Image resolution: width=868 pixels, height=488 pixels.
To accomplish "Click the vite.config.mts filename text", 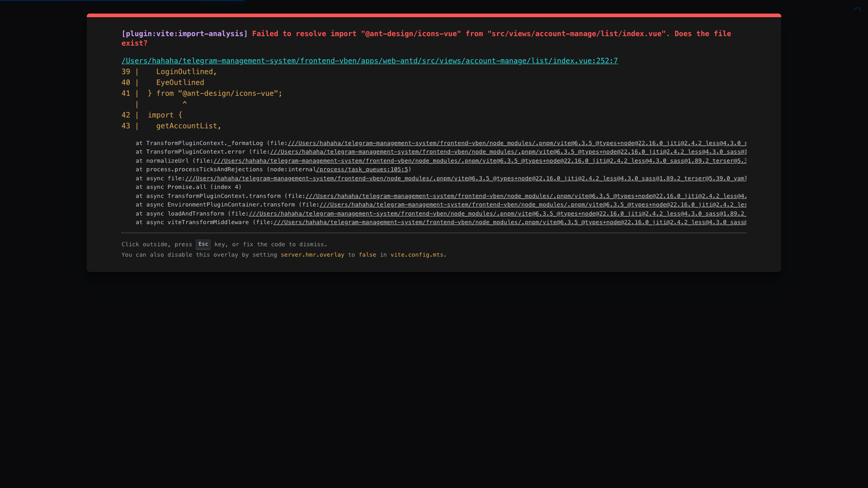I will tap(417, 255).
